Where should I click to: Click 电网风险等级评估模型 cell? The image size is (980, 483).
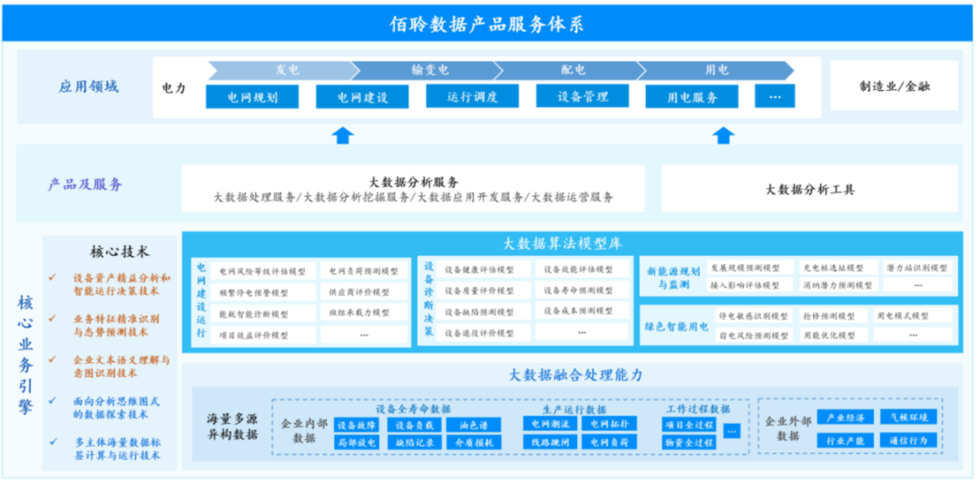pos(262,271)
